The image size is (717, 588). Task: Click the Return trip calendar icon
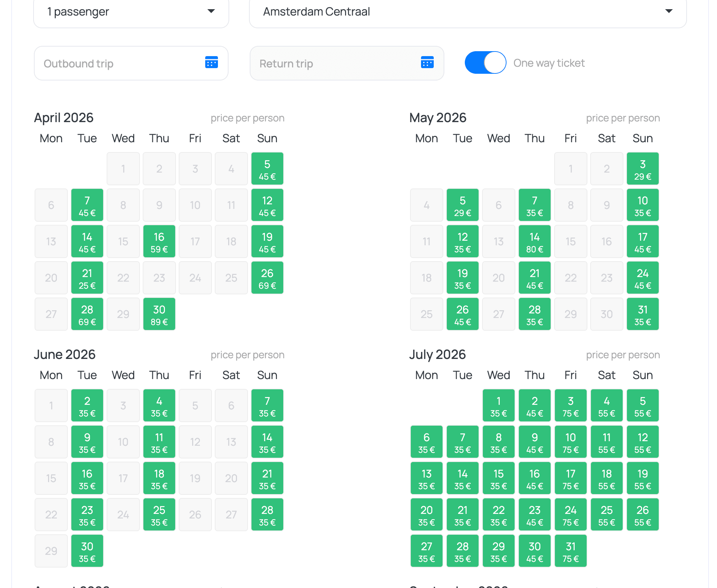click(x=427, y=62)
